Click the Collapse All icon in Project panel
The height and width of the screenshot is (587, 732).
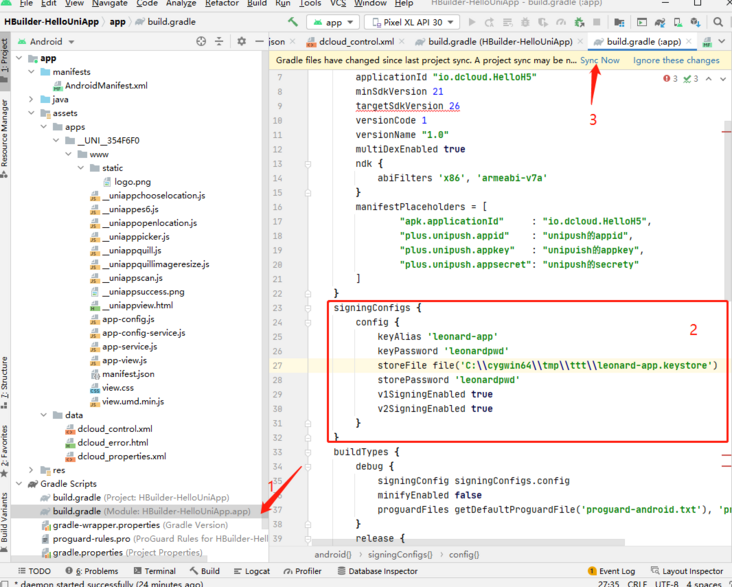click(x=219, y=42)
